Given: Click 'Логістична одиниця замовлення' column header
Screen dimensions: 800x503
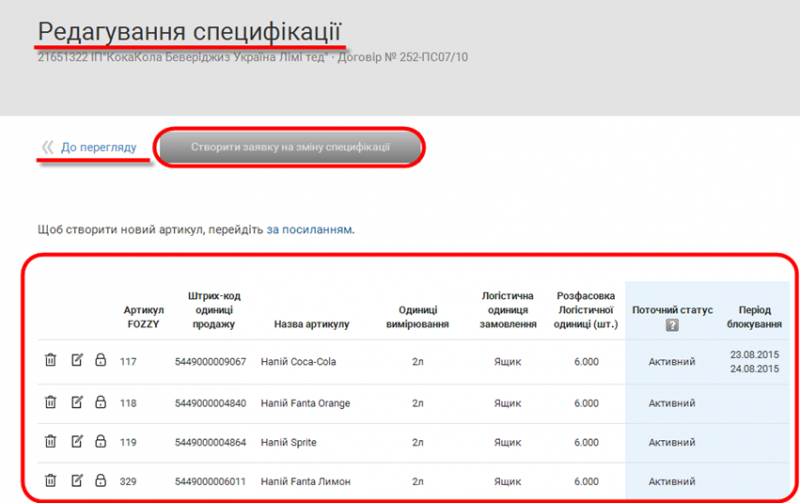Looking at the screenshot, I should point(508,310).
